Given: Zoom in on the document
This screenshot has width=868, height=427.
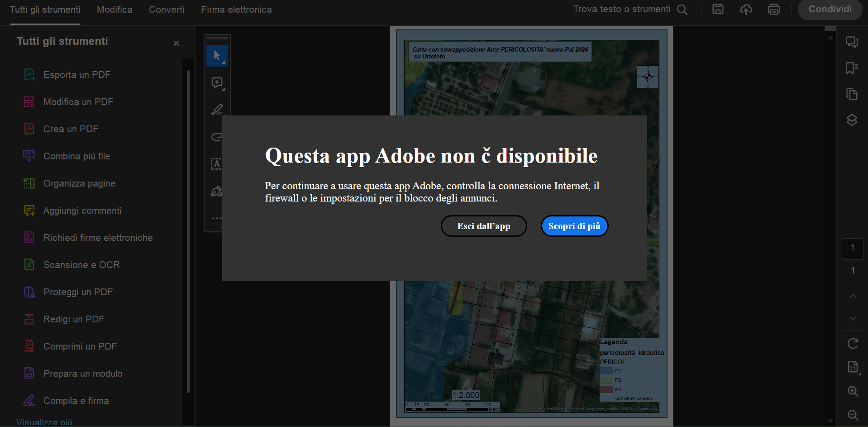Looking at the screenshot, I should (853, 391).
